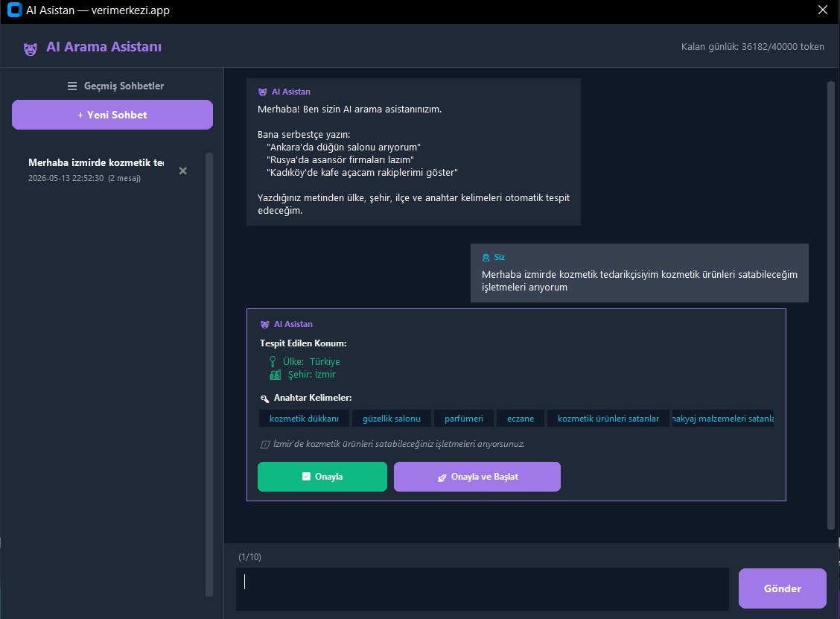Image resolution: width=840 pixels, height=619 pixels.
Task: Click Onayla ve Başlat to start the search
Action: click(x=477, y=477)
